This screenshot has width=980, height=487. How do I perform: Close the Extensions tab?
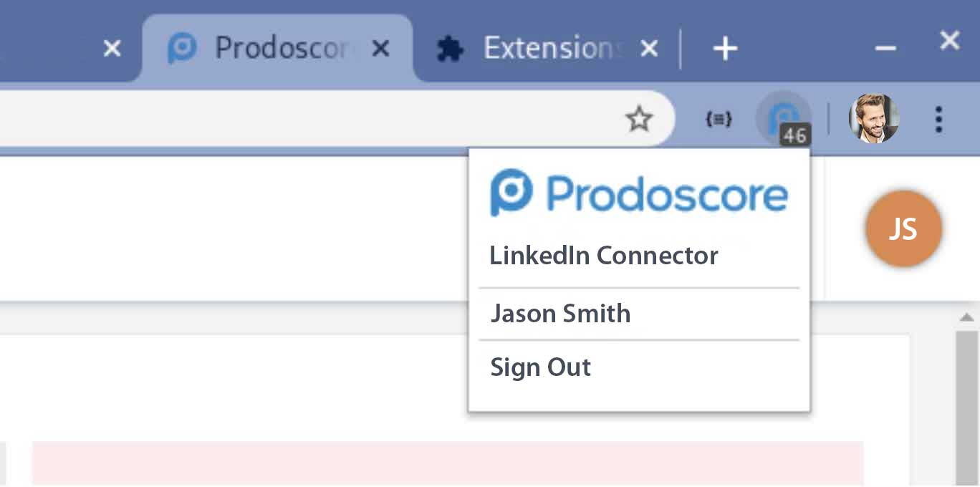point(648,49)
